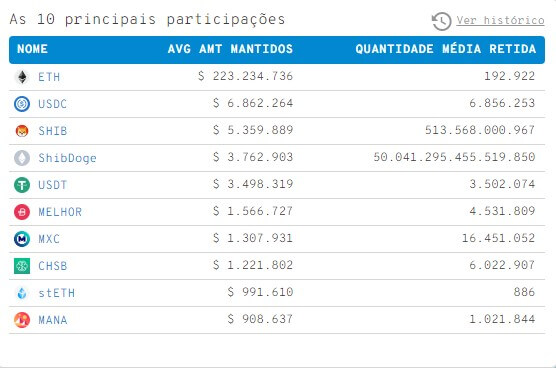Click the MANA token icon
Screen dimensions: 556x368
(x=22, y=320)
